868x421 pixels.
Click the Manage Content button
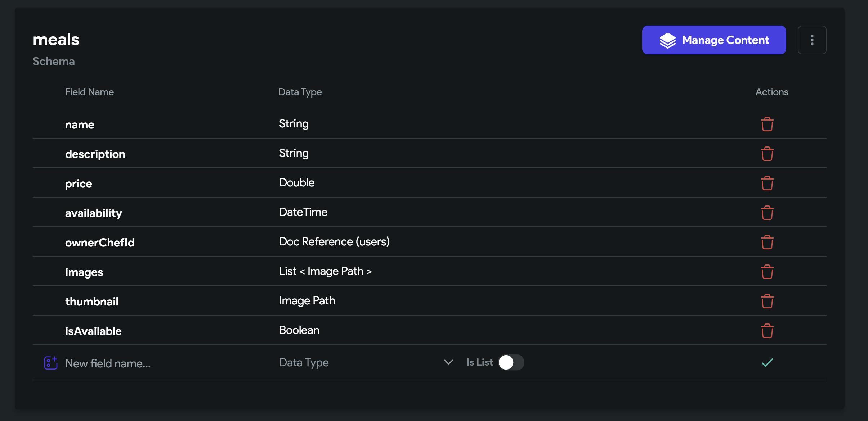714,40
